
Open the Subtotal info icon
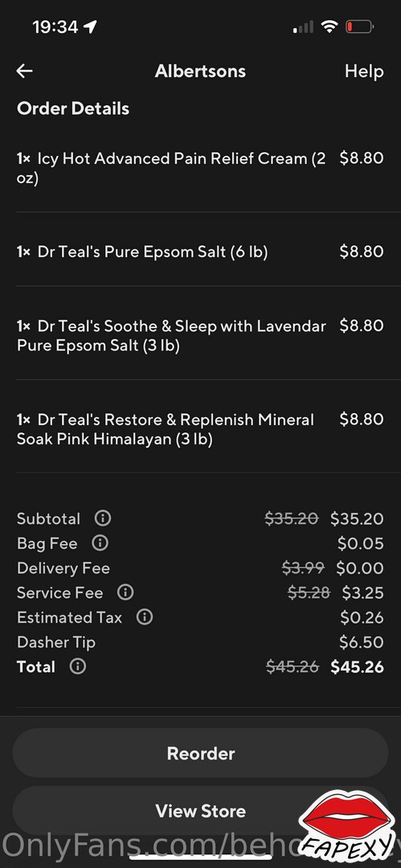point(103,518)
